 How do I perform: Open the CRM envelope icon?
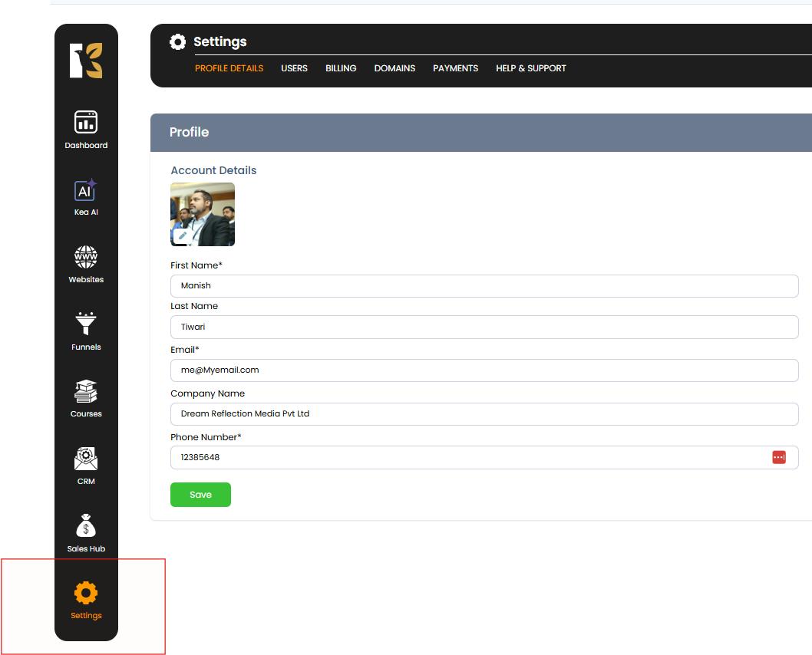[x=86, y=459]
